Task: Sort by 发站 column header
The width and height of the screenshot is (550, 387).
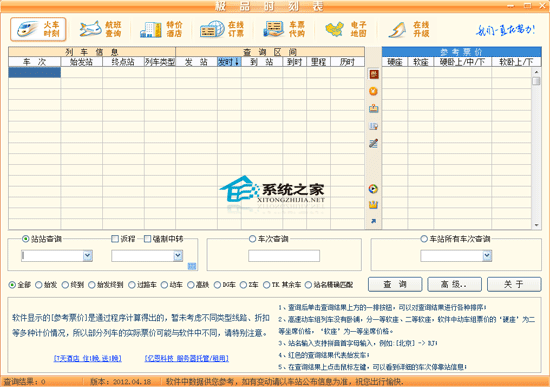Action: (196, 62)
